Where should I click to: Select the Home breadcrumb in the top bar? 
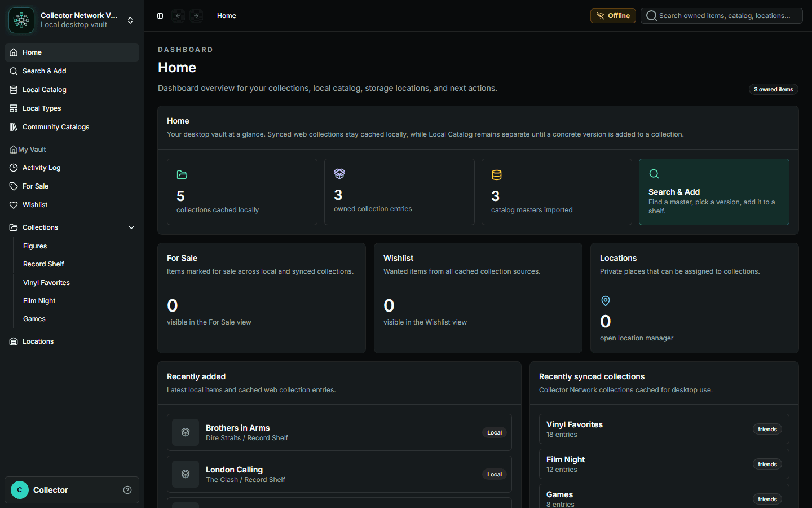227,16
